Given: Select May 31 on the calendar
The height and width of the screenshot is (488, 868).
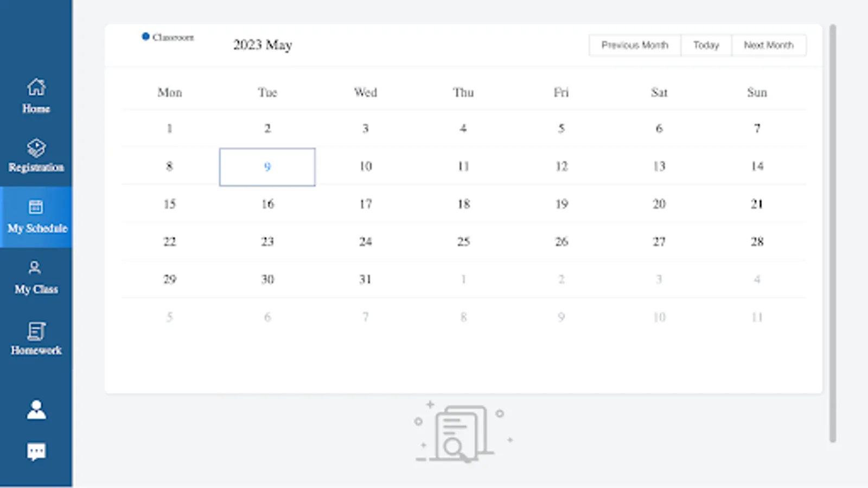Looking at the screenshot, I should click(x=366, y=279).
